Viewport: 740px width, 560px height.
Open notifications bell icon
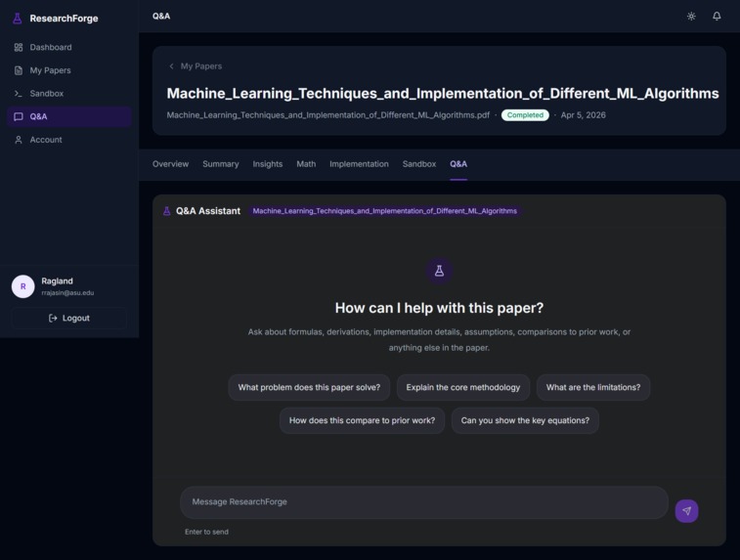coord(717,16)
